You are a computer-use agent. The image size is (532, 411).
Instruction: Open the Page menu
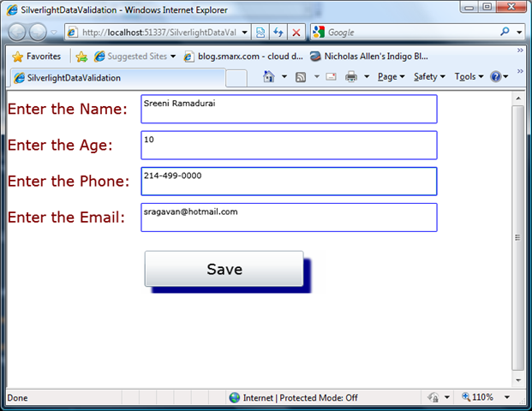[x=392, y=77]
